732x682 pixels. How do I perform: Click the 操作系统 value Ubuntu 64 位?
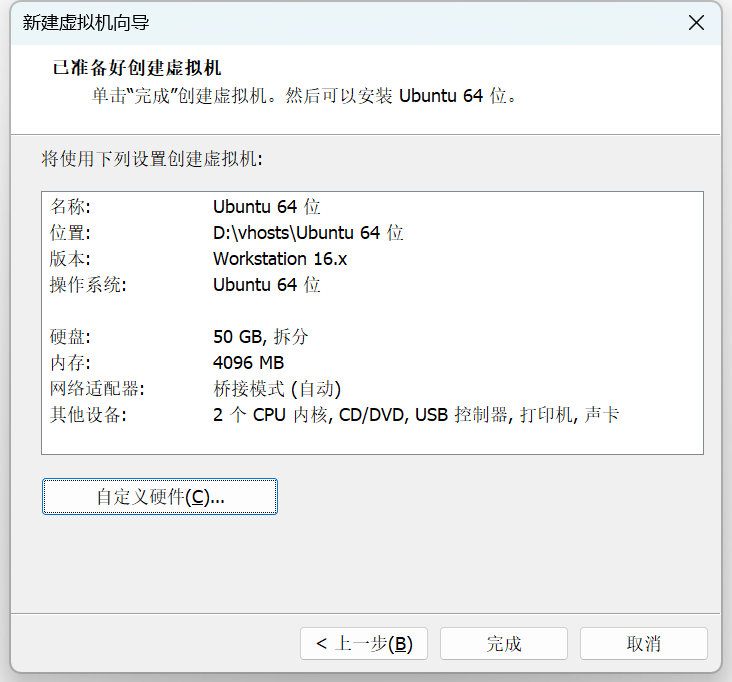point(267,284)
